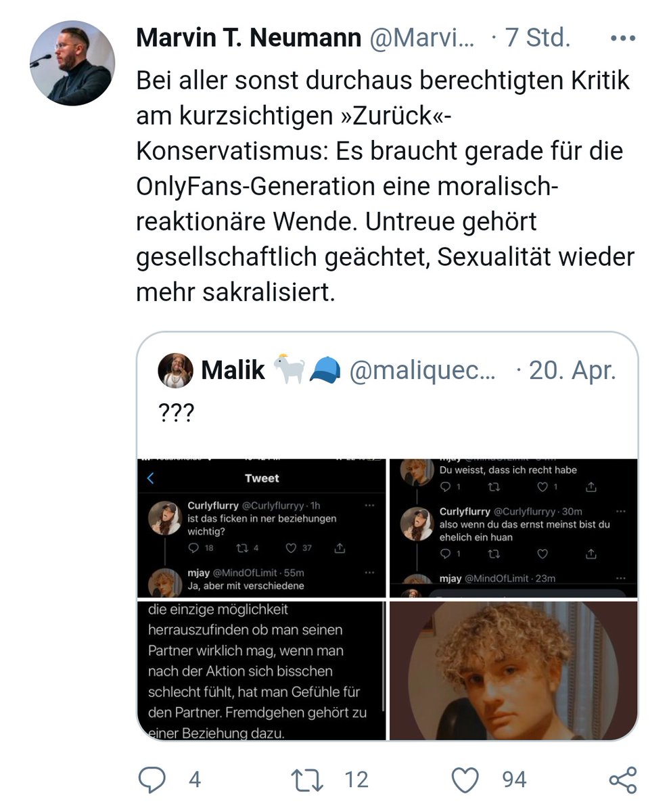Click the Marvin T. Neumann display name

coord(248,39)
